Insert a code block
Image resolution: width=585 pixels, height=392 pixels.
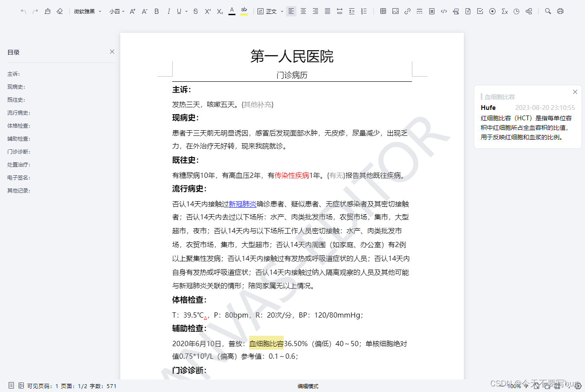[x=444, y=11]
